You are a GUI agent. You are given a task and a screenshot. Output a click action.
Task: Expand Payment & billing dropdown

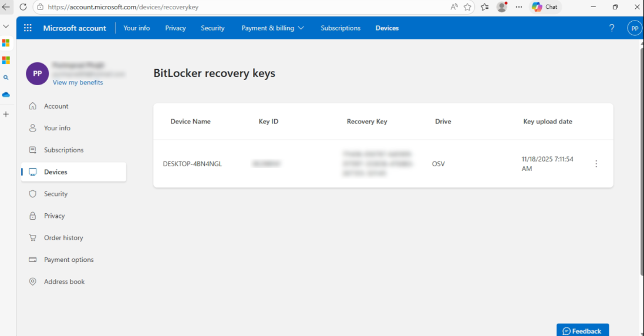tap(273, 28)
